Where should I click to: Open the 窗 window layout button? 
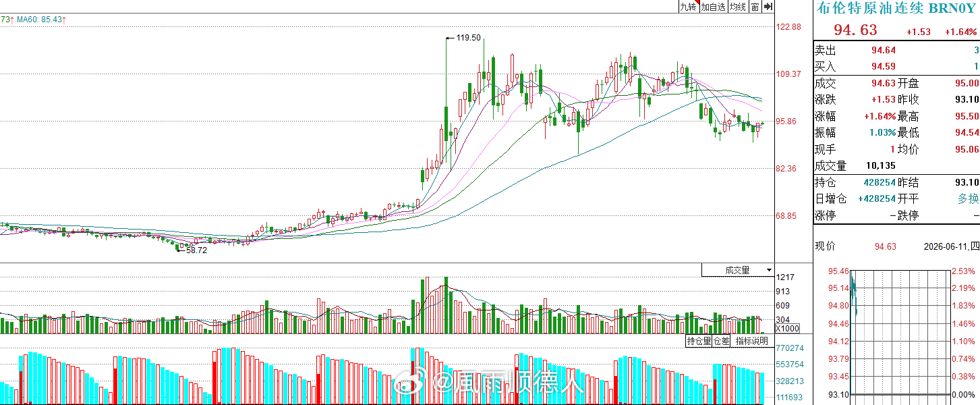[755, 7]
